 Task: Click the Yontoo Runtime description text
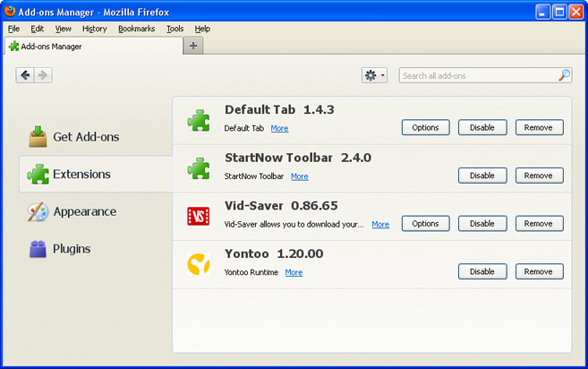pos(251,272)
